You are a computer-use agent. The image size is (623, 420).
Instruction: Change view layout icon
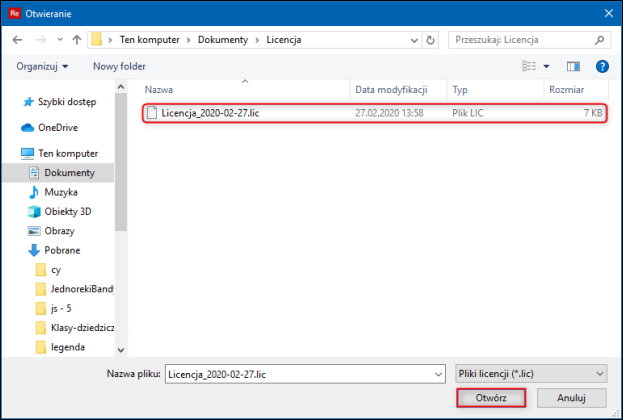[x=529, y=66]
